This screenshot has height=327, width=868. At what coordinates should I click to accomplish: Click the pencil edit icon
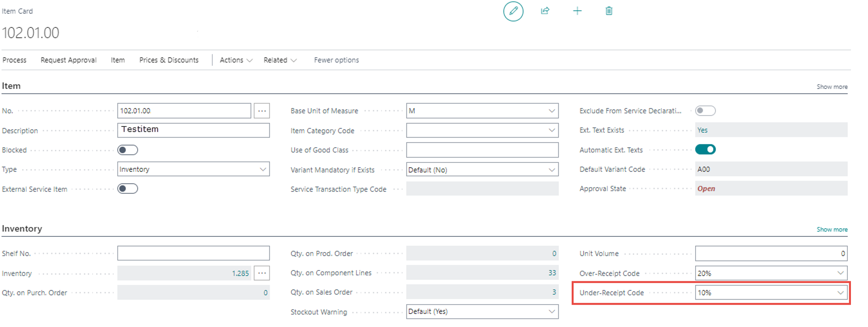point(513,11)
